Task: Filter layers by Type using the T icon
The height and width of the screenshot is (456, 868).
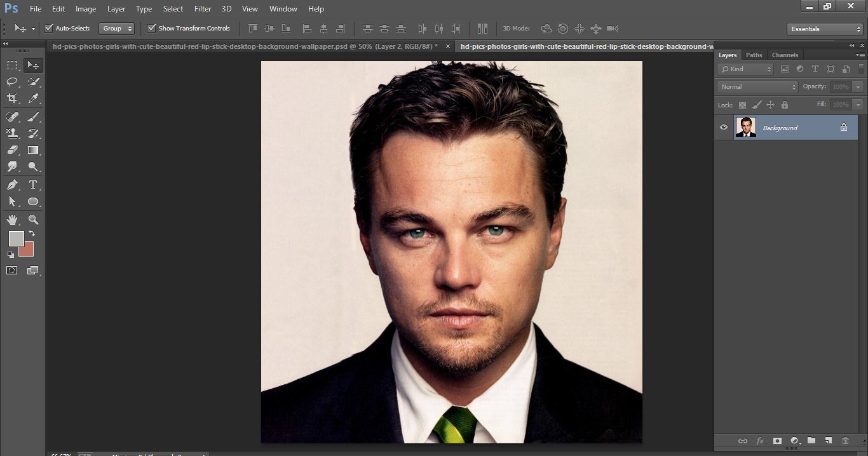Action: coord(815,69)
